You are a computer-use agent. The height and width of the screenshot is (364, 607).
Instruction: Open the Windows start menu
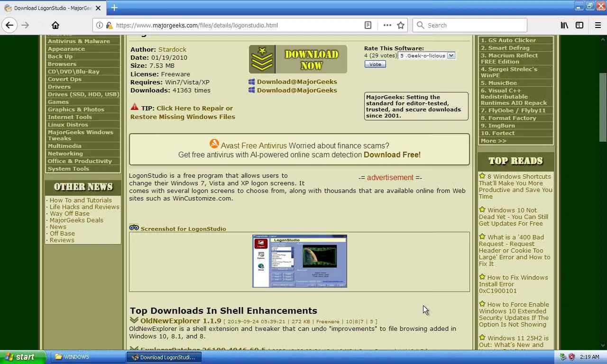(23, 357)
